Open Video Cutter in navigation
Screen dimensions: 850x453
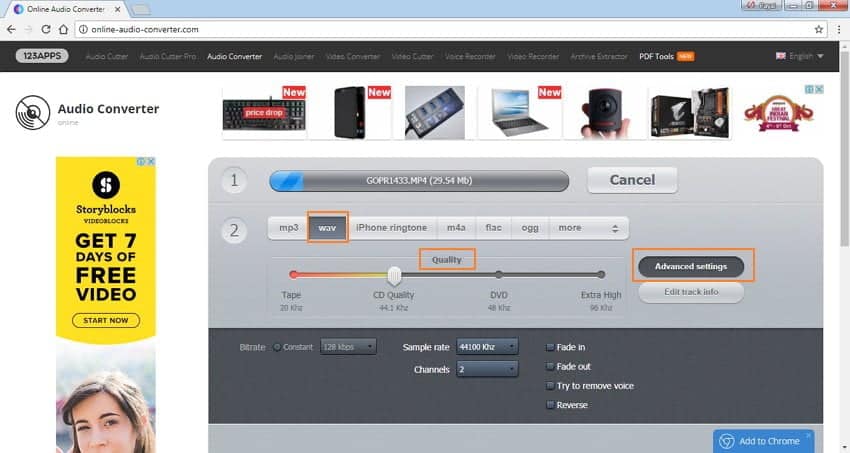pyautogui.click(x=412, y=56)
